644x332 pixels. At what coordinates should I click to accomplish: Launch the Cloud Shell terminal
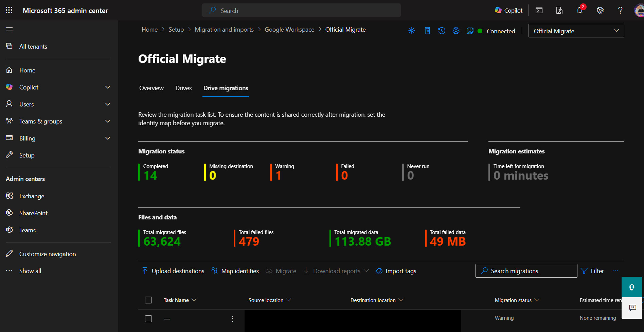click(539, 10)
